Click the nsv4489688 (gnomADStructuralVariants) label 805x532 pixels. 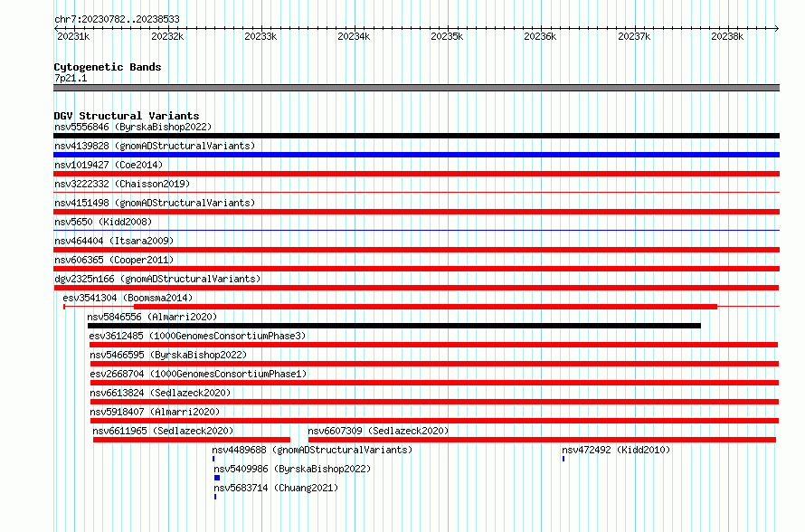[312, 450]
